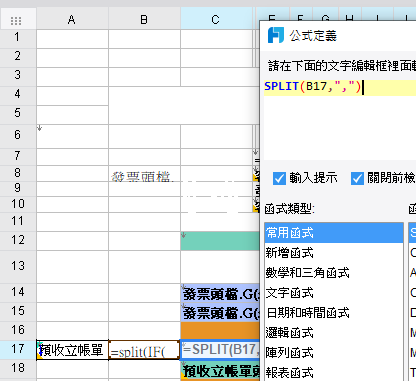Select column B header

pyautogui.click(x=144, y=20)
